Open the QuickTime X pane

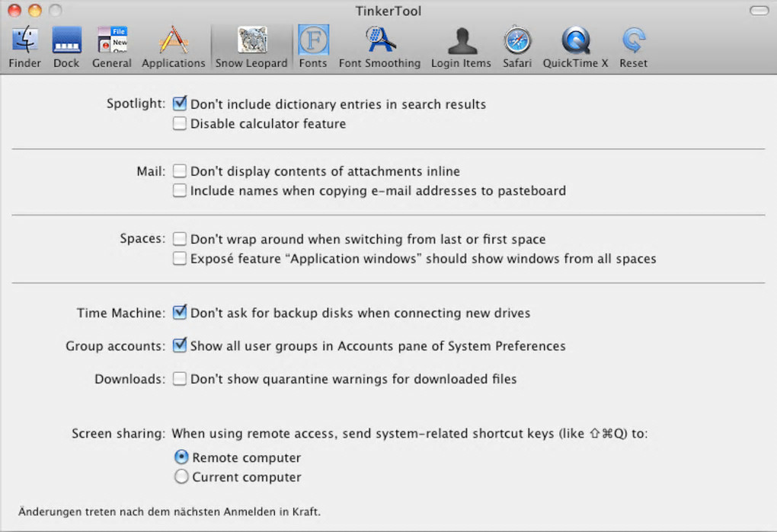(575, 47)
